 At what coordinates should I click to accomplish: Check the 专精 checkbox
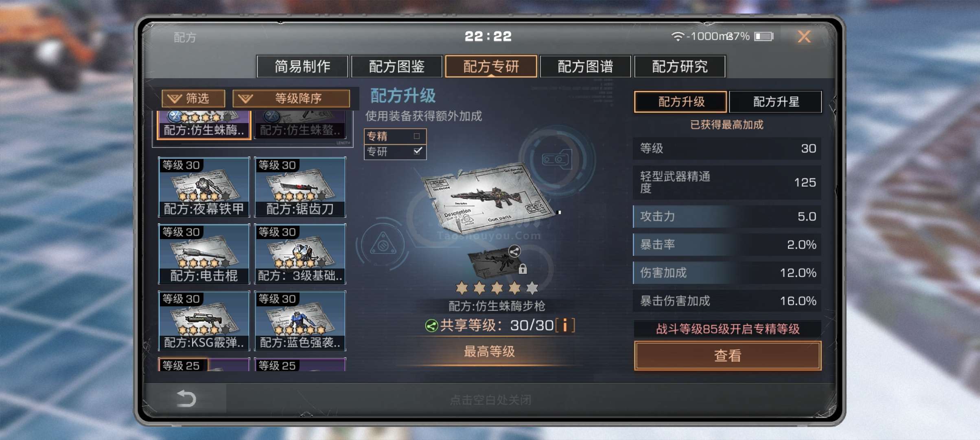point(416,136)
